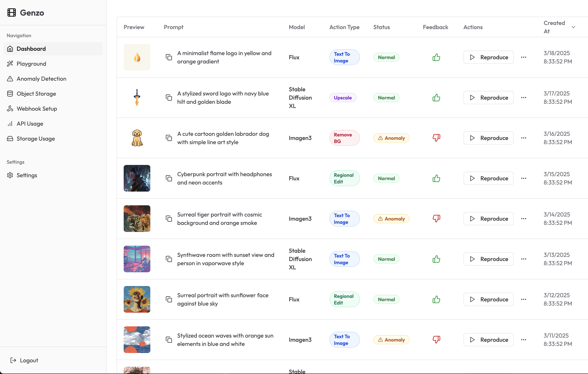Click the Remove BG action type badge
588x374 pixels.
pyautogui.click(x=344, y=138)
